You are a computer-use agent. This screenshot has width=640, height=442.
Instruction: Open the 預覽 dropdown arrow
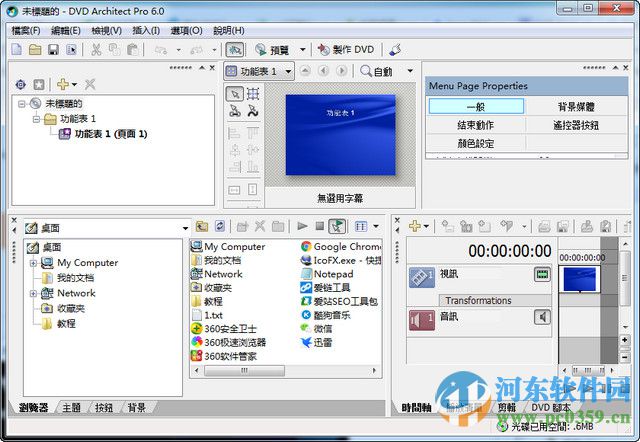click(x=302, y=50)
